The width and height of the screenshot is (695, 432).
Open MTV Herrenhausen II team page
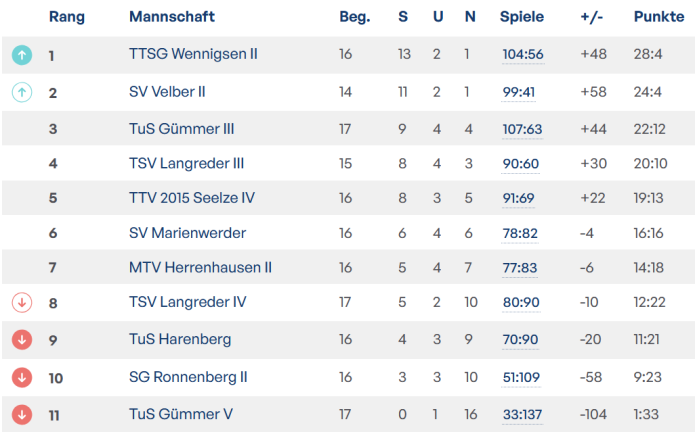(200, 268)
